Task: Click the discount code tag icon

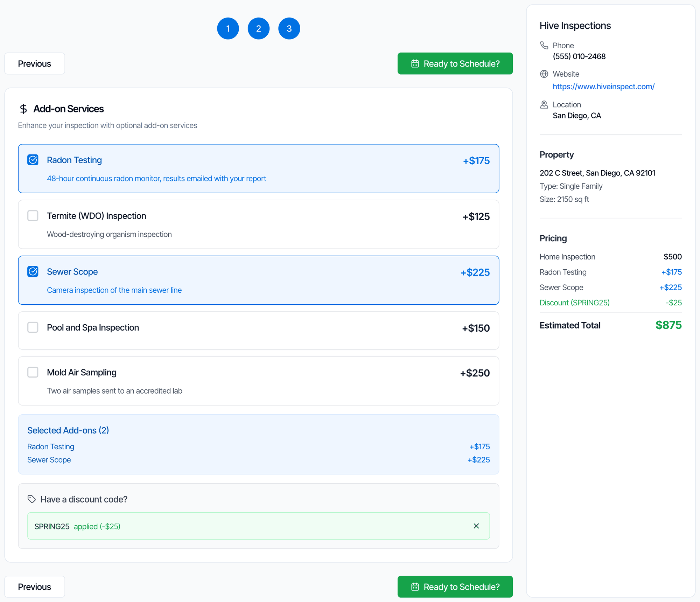Action: click(32, 499)
